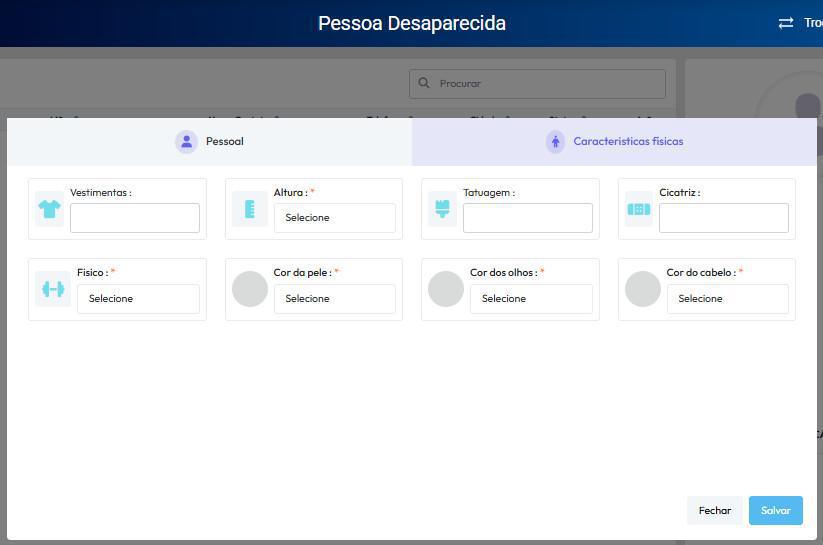Screen dimensions: 823x545
Task: Open the Cor da pele dropdown
Action: (334, 299)
